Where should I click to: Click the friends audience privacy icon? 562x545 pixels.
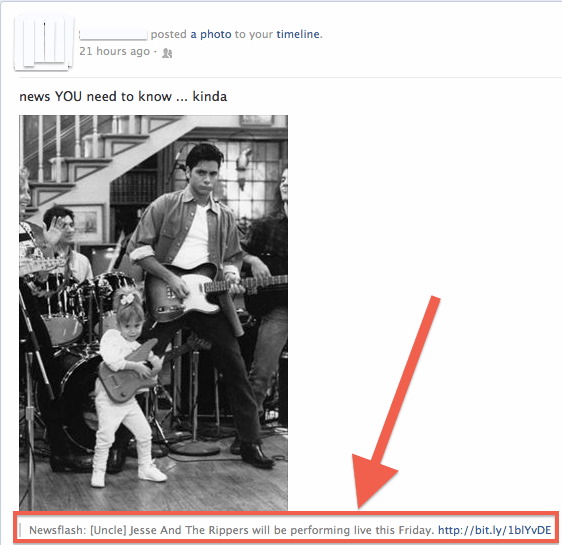pyautogui.click(x=167, y=53)
